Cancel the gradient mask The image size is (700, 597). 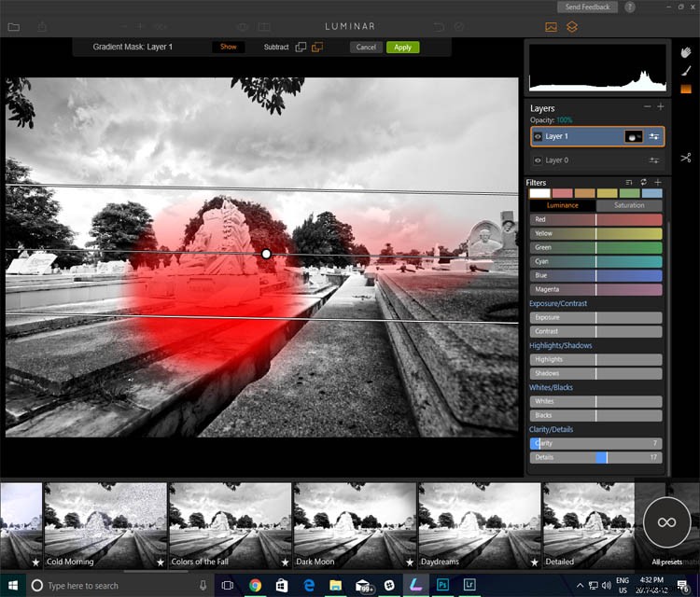[366, 48]
